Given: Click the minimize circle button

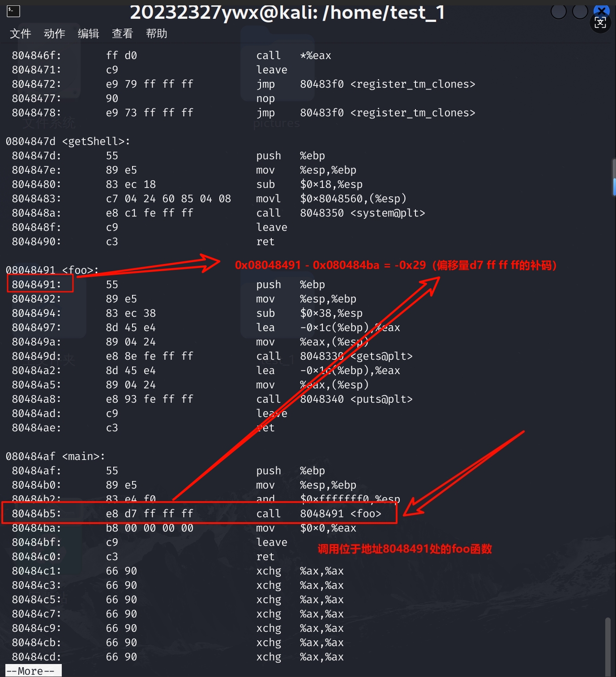Looking at the screenshot, I should tap(558, 11).
